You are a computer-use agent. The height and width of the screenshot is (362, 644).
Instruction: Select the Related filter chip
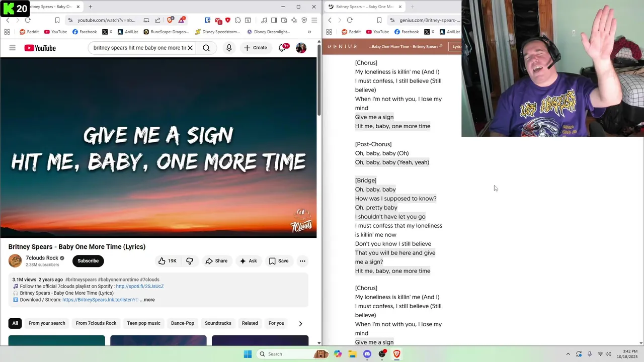pyautogui.click(x=250, y=323)
